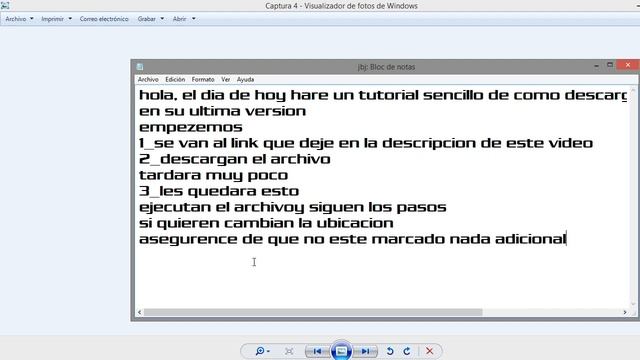Go to the next photo
This screenshot has width=640, height=360.
pyautogui.click(x=365, y=351)
